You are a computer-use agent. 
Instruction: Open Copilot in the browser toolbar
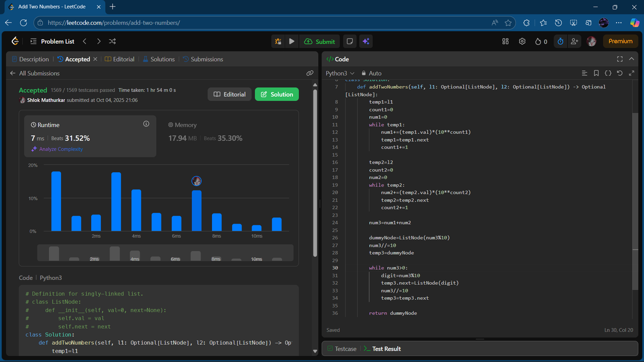coord(635,23)
